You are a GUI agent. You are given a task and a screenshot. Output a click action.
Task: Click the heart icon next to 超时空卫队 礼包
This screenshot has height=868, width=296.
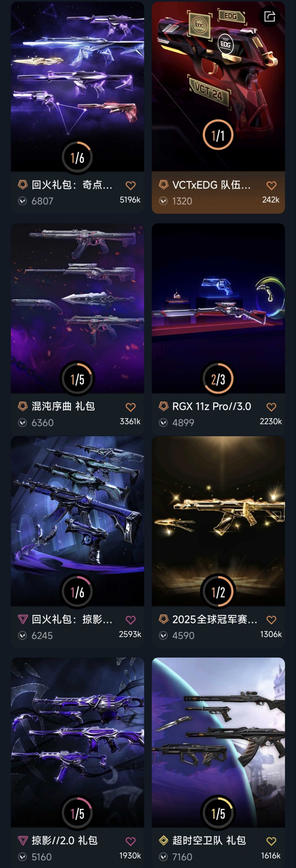(x=271, y=841)
